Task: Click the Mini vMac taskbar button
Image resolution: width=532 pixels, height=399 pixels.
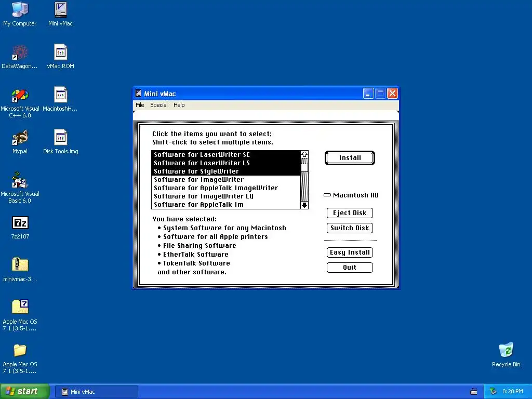Action: point(96,392)
